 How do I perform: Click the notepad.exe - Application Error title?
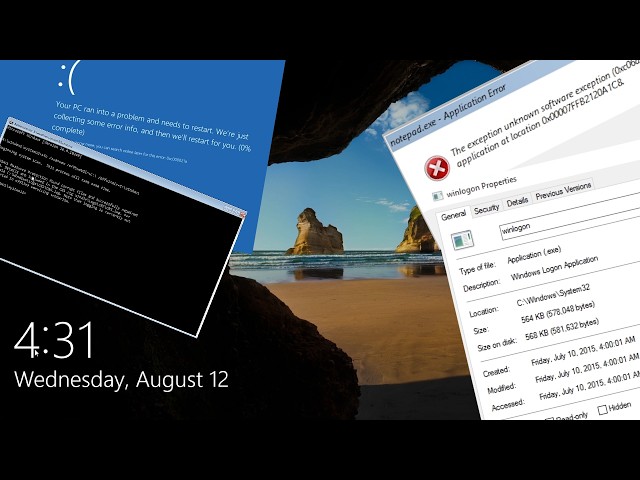pos(448,116)
